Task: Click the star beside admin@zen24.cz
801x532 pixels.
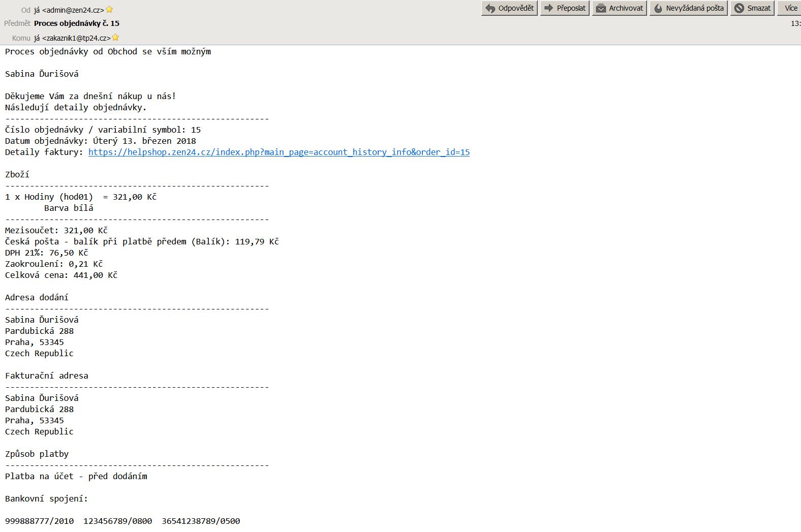Action: tap(109, 10)
